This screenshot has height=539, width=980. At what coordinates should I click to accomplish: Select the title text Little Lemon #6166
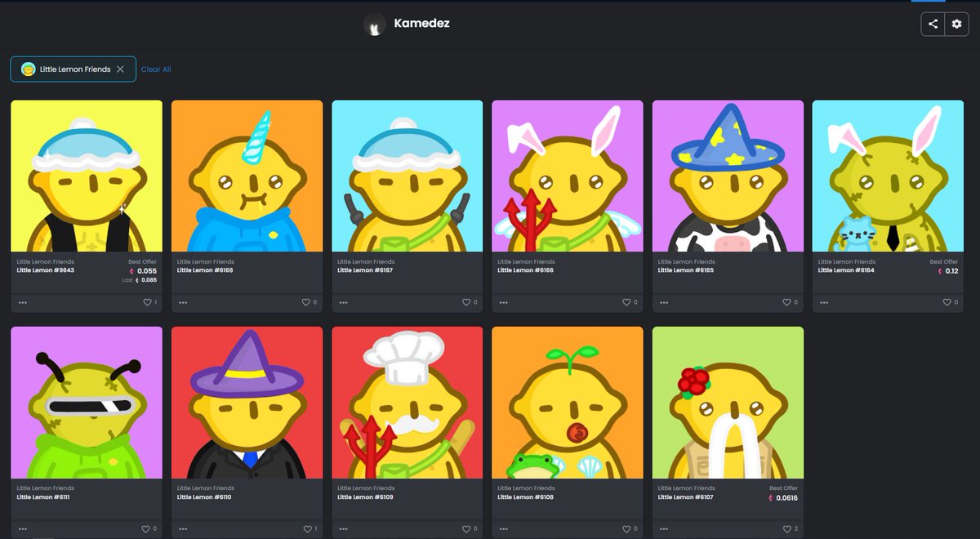pos(525,270)
